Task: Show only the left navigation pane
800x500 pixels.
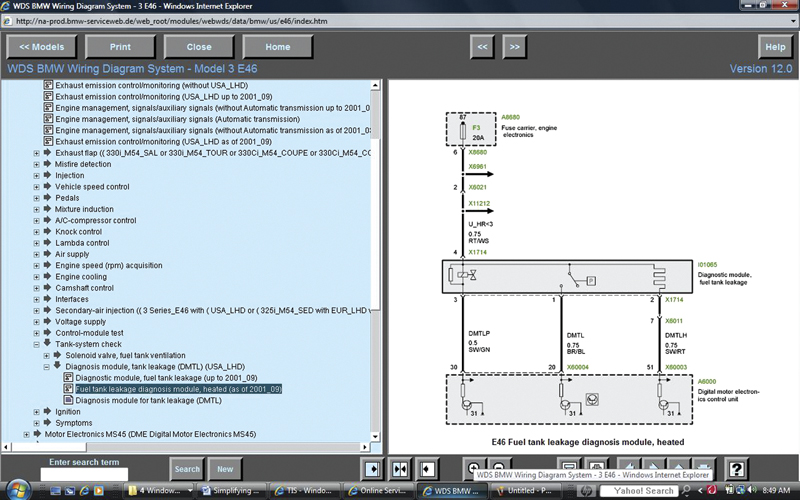Action: (372, 468)
